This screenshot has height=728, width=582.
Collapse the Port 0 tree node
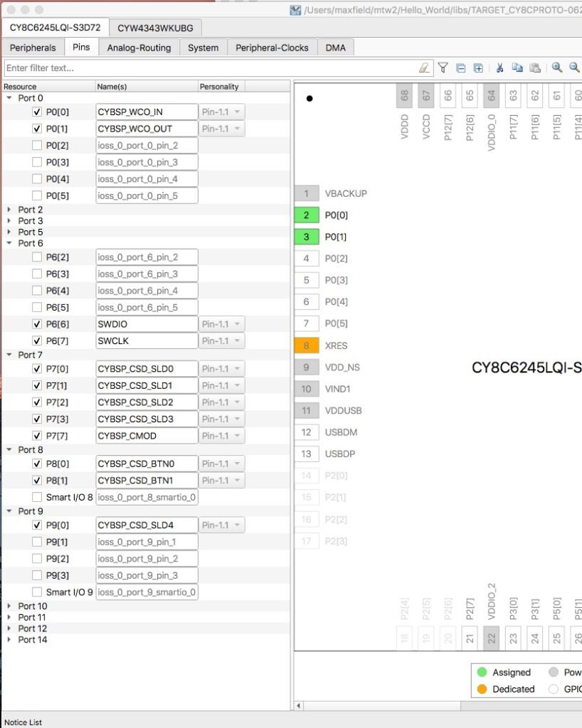point(9,98)
